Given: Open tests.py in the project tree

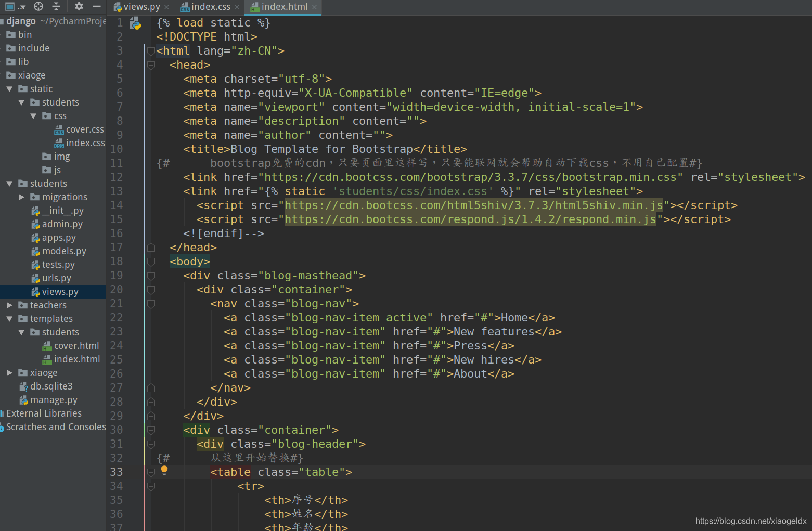Looking at the screenshot, I should click(53, 265).
